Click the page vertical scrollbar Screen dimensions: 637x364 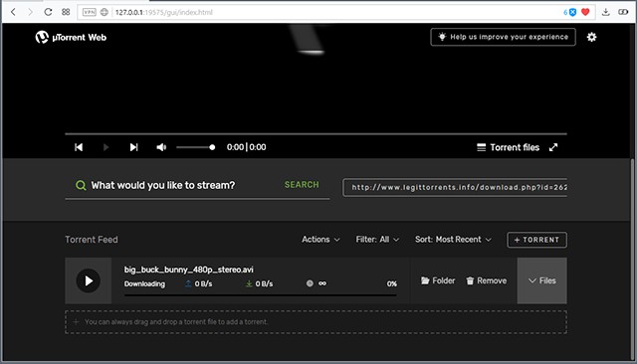coord(632,260)
